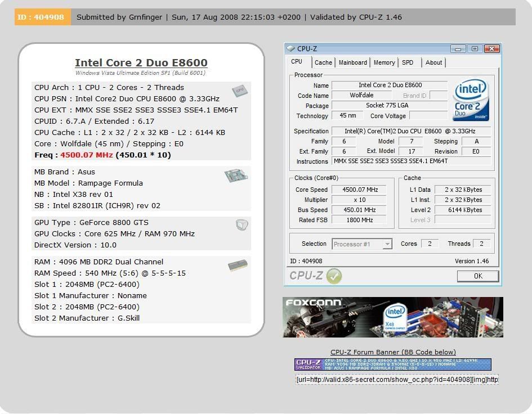
Task: Click the Name field Intel Core 2 Duo E8600
Action: [390, 85]
